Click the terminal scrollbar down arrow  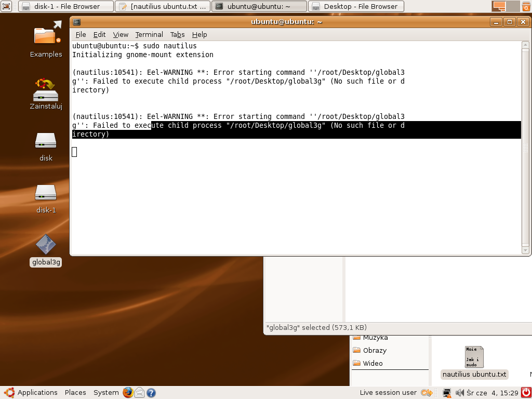tap(526, 250)
